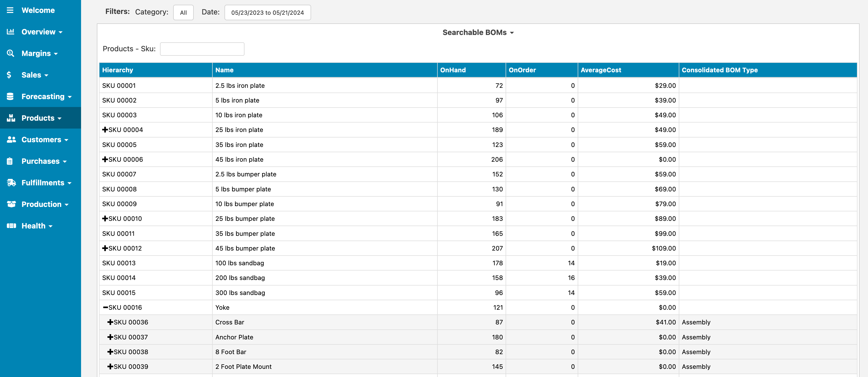Click the Purchases clipboard icon

coord(10,161)
